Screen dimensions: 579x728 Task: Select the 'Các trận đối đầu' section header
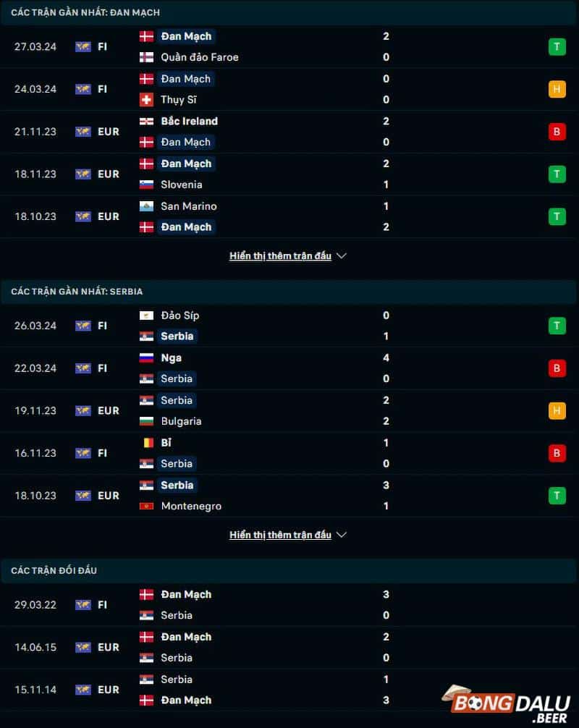click(54, 571)
